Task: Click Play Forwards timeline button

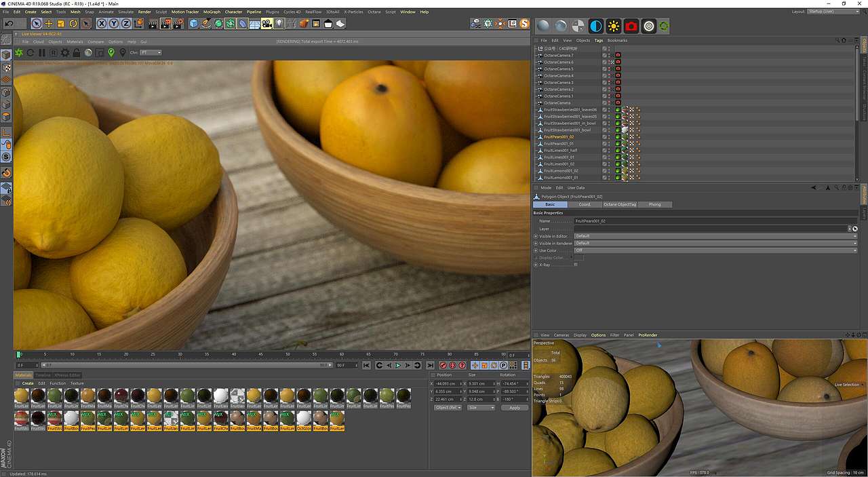Action: (x=398, y=365)
